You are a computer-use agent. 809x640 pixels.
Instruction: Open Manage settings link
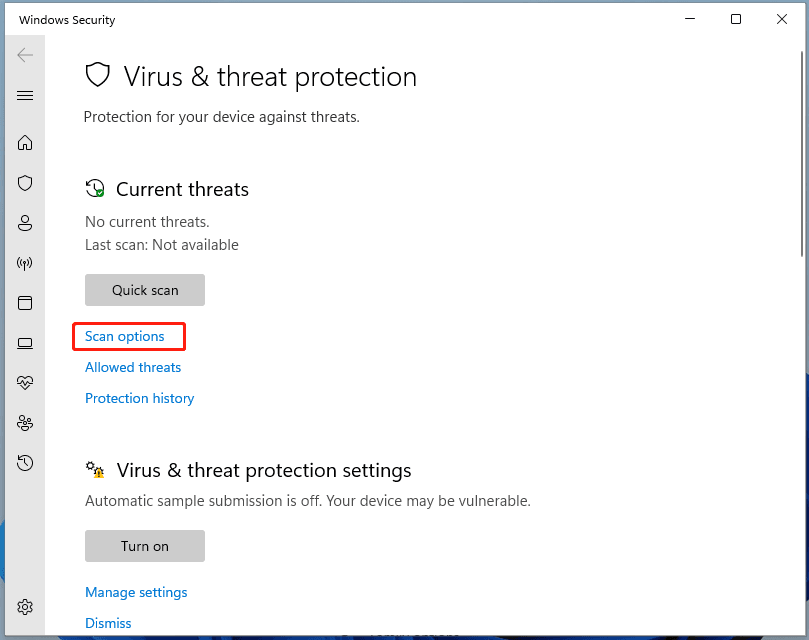click(136, 592)
